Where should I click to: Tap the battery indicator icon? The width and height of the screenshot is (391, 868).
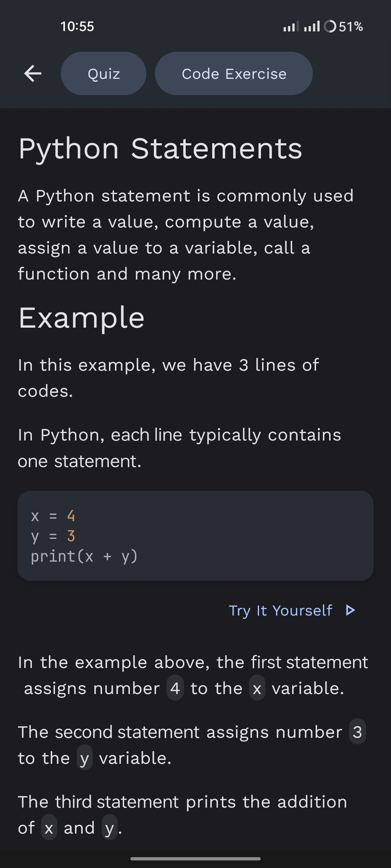tap(330, 26)
